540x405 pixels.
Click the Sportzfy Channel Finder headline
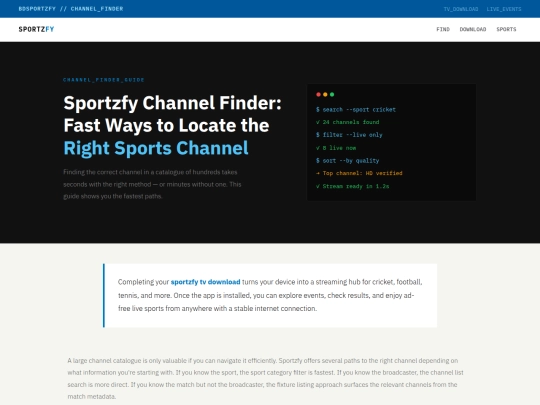tap(173, 103)
